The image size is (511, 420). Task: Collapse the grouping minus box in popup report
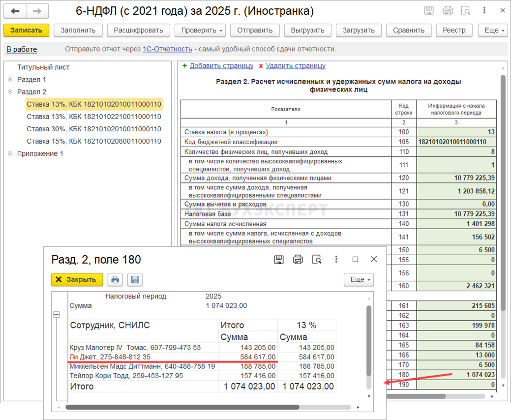(x=57, y=315)
